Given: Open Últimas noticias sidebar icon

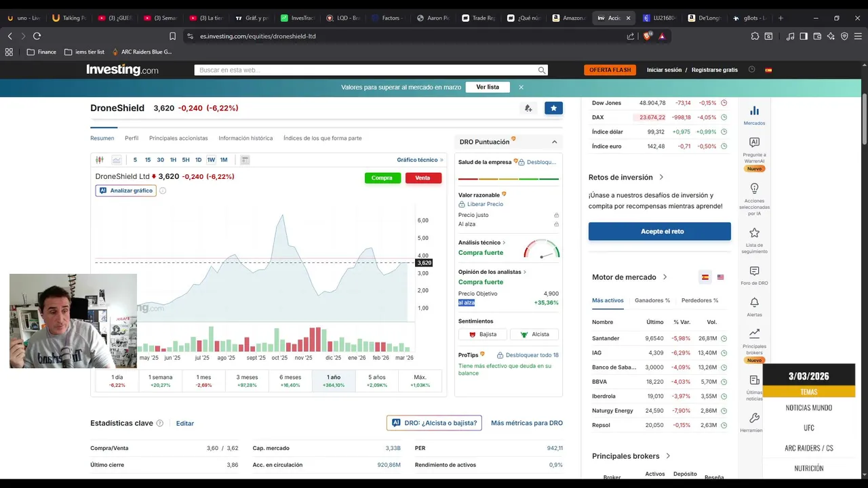Looking at the screenshot, I should [x=754, y=388].
